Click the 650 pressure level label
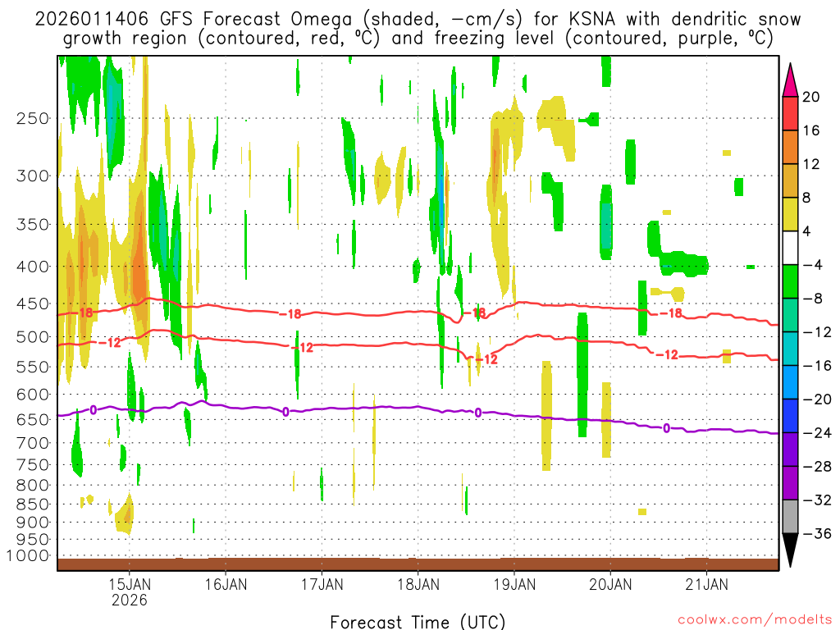The height and width of the screenshot is (630, 840). [33, 419]
